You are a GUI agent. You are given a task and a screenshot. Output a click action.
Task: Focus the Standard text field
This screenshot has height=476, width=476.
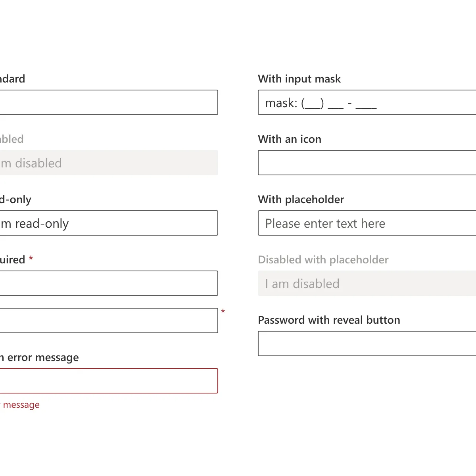(109, 102)
